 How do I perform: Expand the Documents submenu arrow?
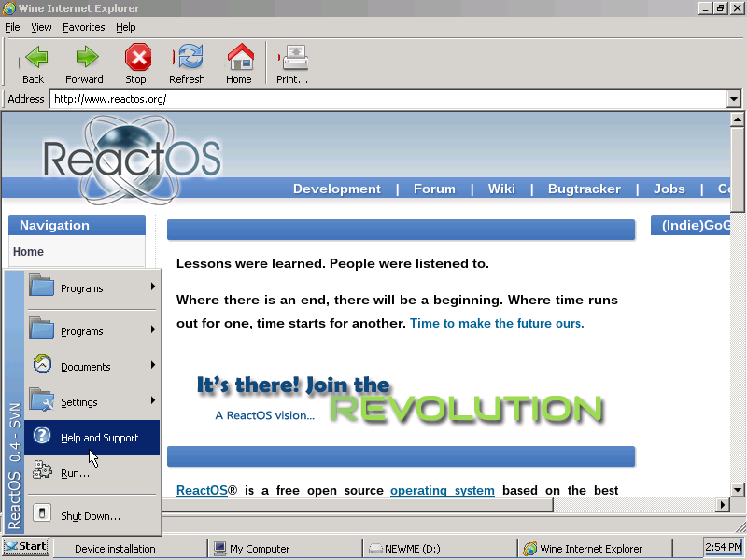pyautogui.click(x=153, y=365)
